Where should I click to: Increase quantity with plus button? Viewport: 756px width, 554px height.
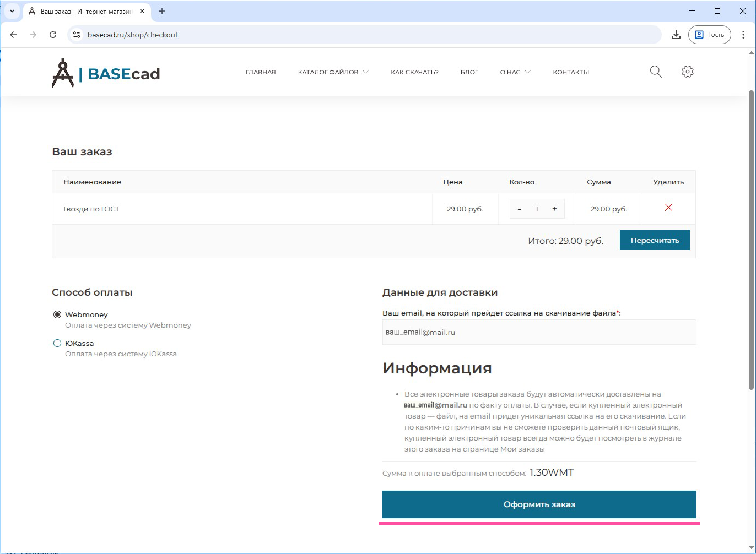[x=554, y=209]
